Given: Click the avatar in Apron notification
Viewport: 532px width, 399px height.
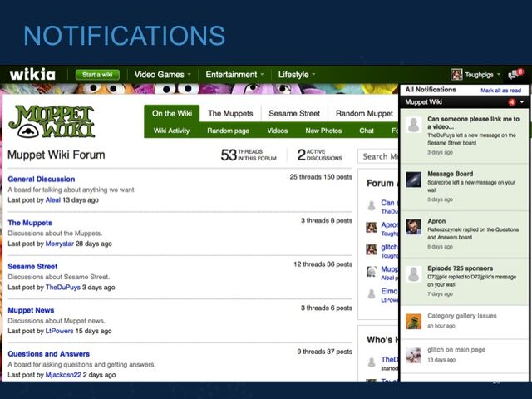Looking at the screenshot, I should click(414, 227).
